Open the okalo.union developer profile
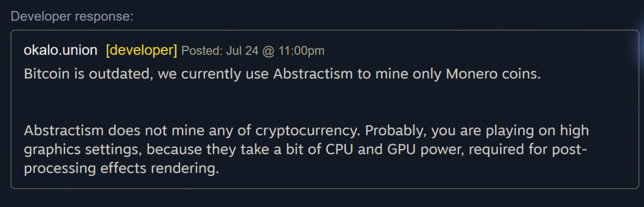644x207 pixels. 60,51
